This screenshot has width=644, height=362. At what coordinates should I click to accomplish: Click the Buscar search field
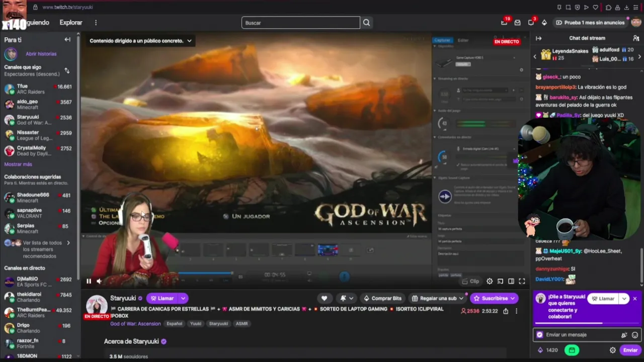[301, 23]
